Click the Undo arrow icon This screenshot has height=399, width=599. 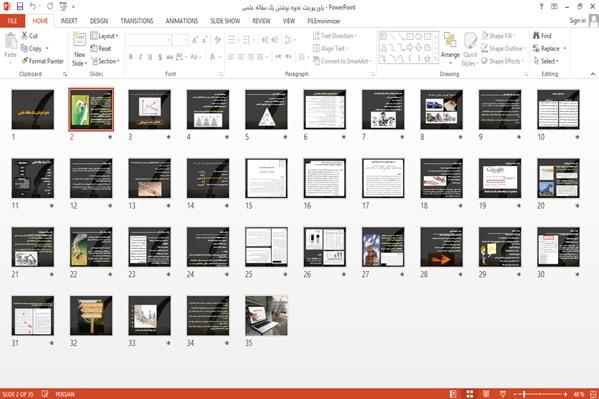pyautogui.click(x=33, y=6)
